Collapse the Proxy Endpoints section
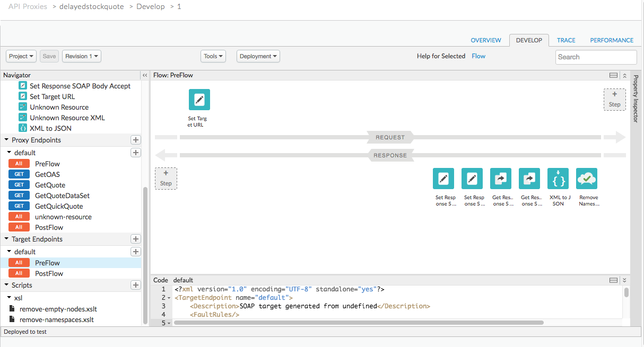Image resolution: width=644 pixels, height=347 pixels. [x=5, y=140]
